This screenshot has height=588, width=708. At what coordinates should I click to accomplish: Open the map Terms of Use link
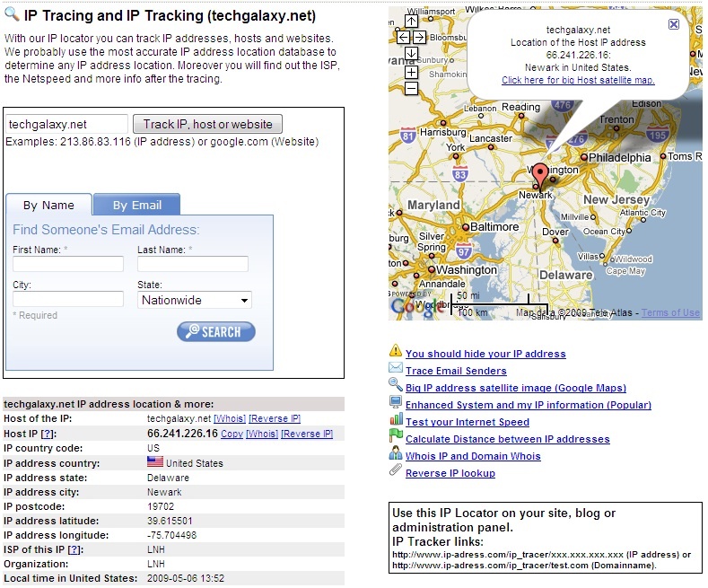pos(670,312)
